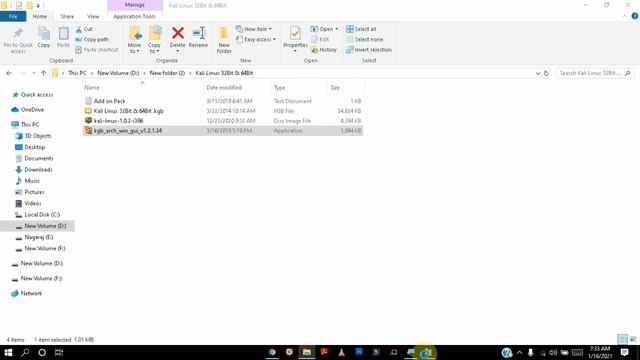Click Copy path in the ribbon
The image size is (640, 360).
(x=92, y=39)
